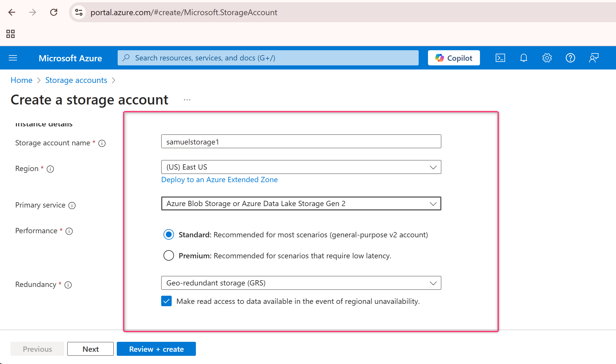
Task: Click the Storage account name info icon
Action: point(102,143)
